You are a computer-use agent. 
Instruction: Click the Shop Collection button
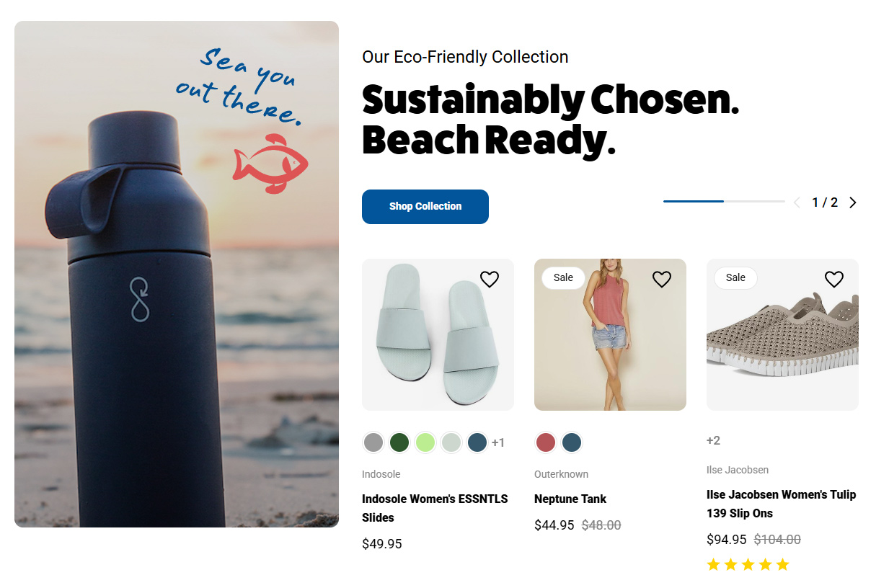tap(425, 207)
